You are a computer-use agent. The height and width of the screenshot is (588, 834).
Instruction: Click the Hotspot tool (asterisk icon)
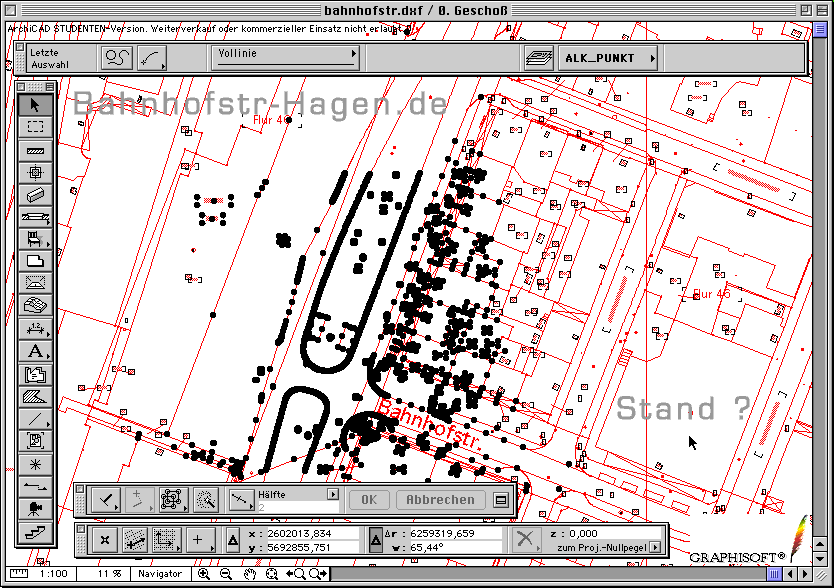tap(36, 464)
